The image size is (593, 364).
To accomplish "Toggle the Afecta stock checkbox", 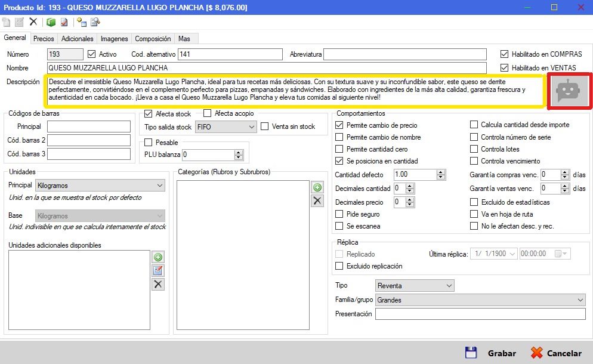I will click(148, 113).
